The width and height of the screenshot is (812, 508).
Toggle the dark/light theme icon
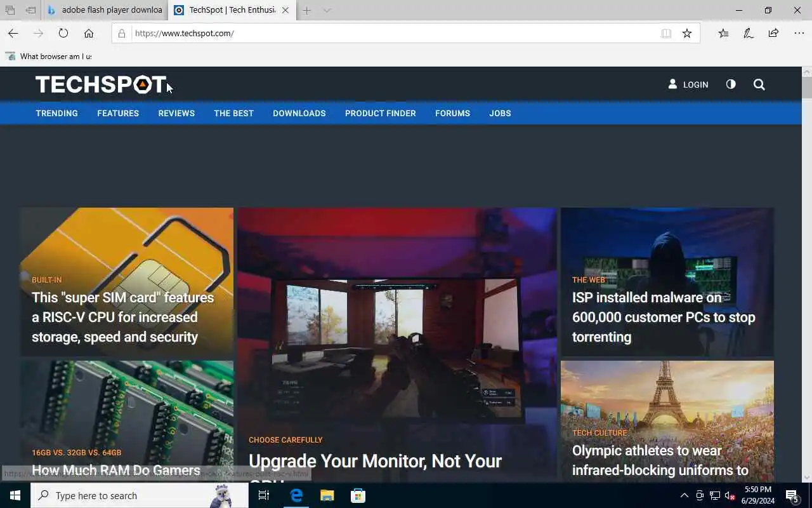[731, 84]
